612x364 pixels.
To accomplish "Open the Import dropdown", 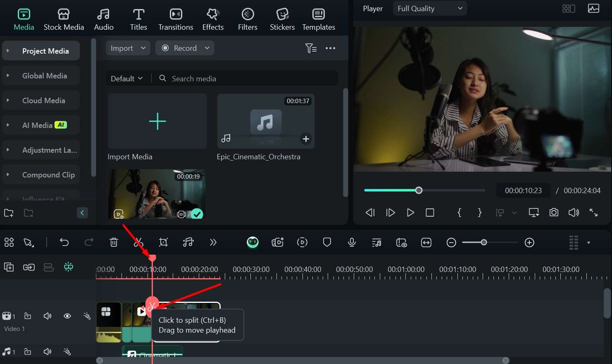I will pos(128,48).
